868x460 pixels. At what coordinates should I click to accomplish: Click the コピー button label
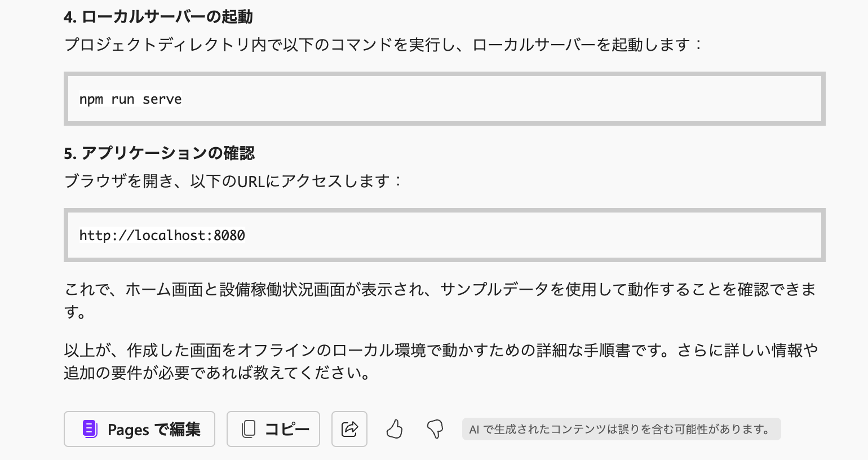[287, 429]
